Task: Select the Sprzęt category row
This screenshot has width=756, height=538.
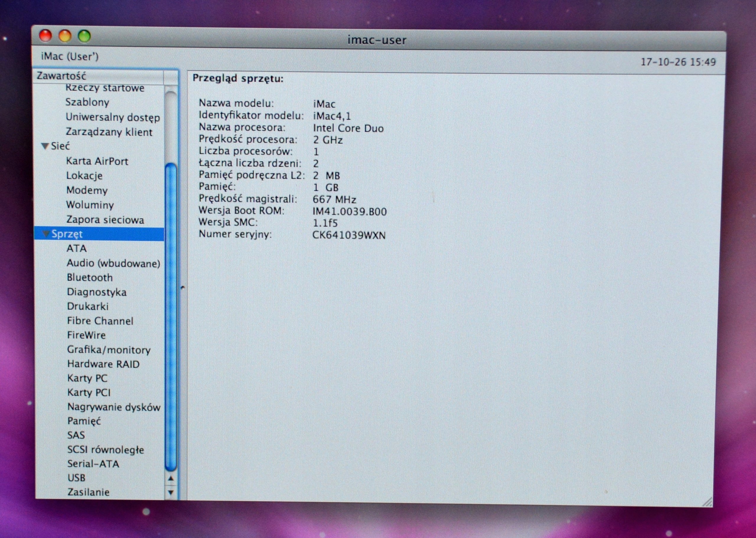Action: [100, 234]
